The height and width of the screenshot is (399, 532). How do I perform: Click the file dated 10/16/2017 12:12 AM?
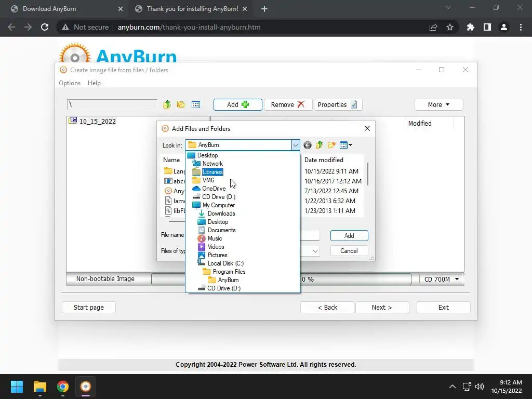coord(333,181)
